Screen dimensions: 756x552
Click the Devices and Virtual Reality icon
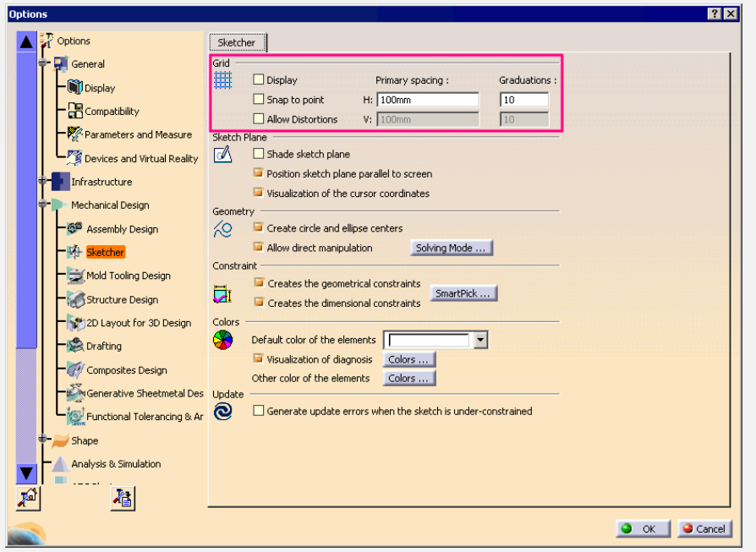pyautogui.click(x=74, y=158)
